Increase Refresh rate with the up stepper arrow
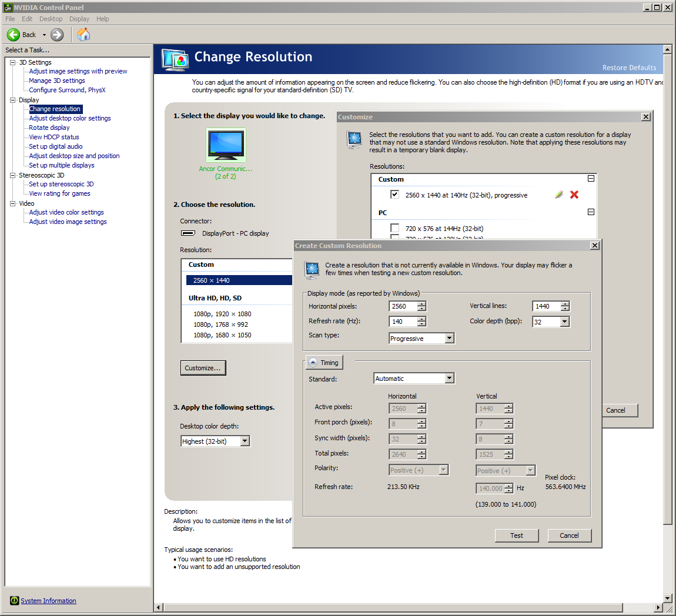The image size is (676, 616). [421, 319]
